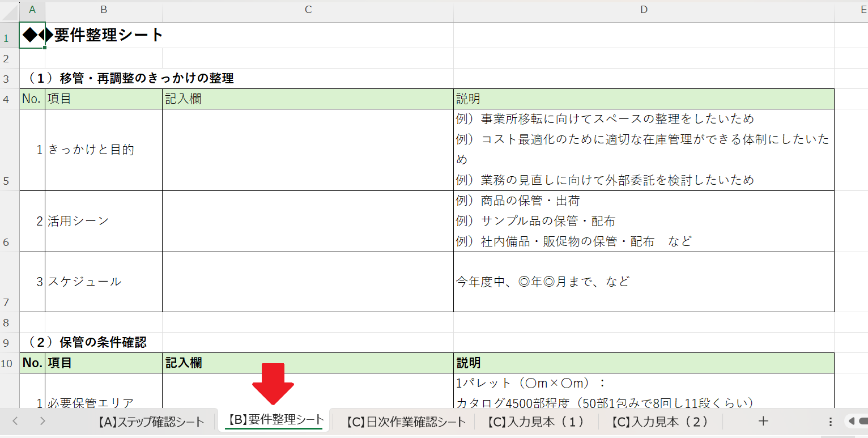
Task: Select column C header
Action: (x=308, y=10)
